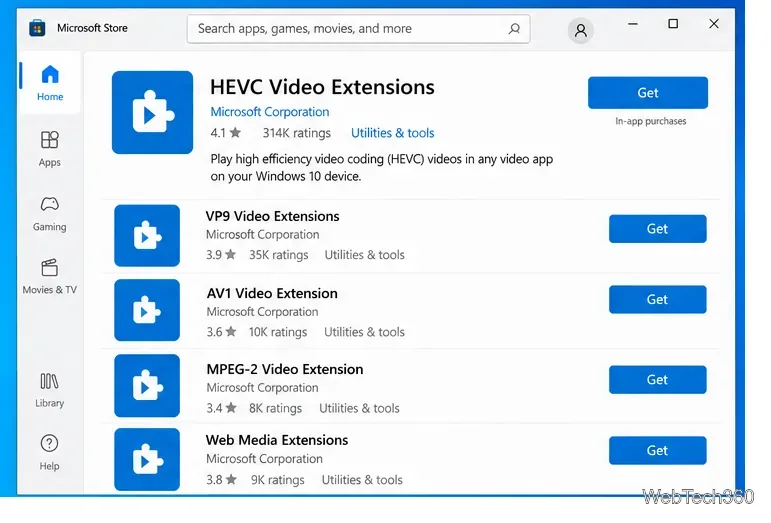Click the VP9 Video Extensions app icon

pyautogui.click(x=147, y=236)
